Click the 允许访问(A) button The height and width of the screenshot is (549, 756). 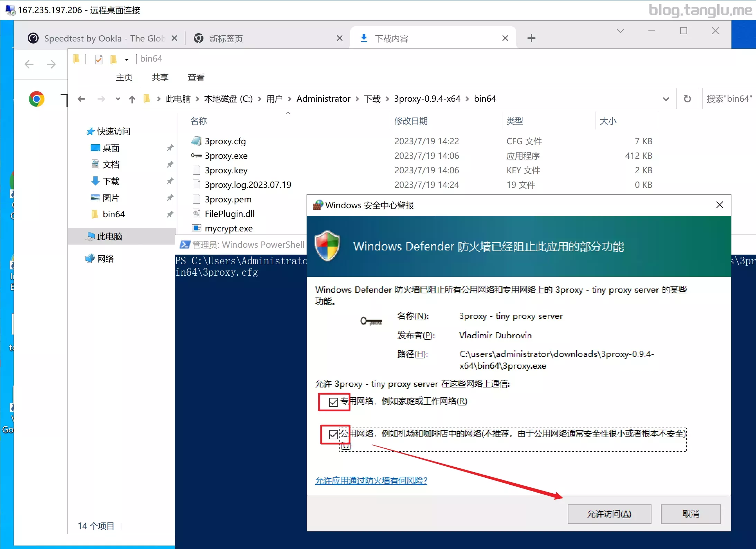coord(609,514)
